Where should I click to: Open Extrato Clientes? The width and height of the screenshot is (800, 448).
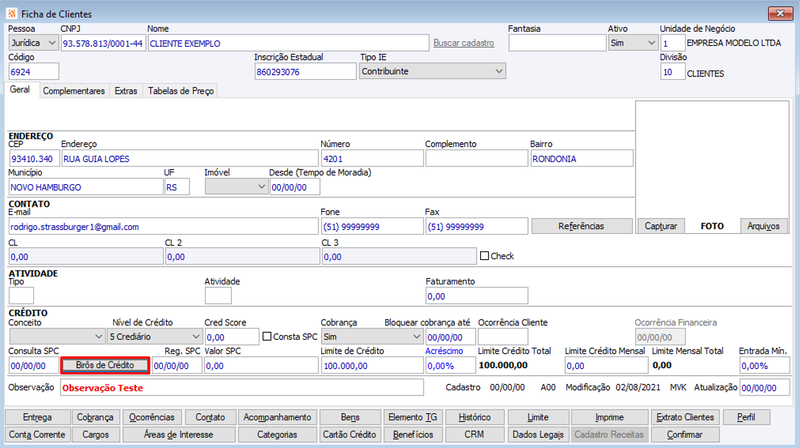coord(685,417)
